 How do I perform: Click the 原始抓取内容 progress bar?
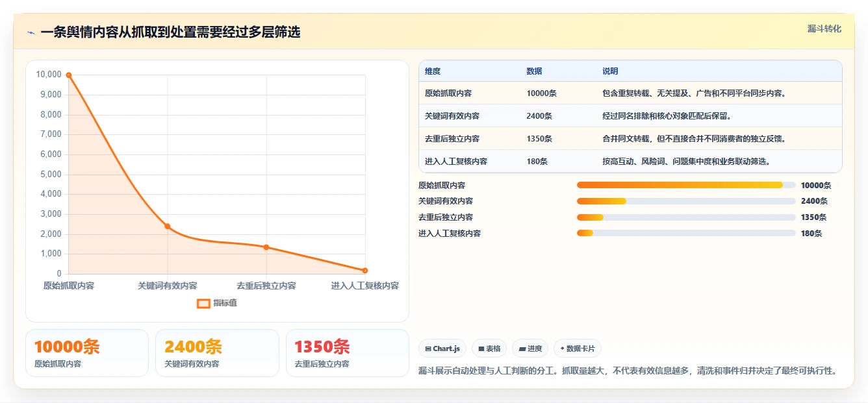686,185
